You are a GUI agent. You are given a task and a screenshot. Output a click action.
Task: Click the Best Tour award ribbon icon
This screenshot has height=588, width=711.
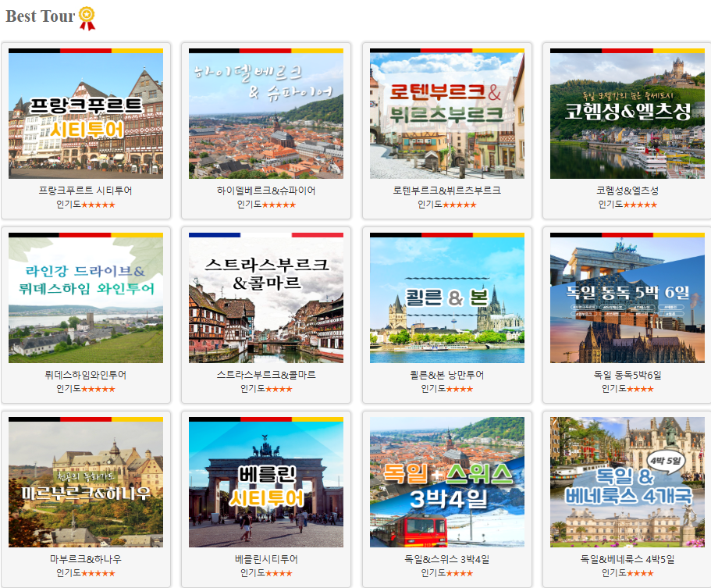pyautogui.click(x=87, y=18)
